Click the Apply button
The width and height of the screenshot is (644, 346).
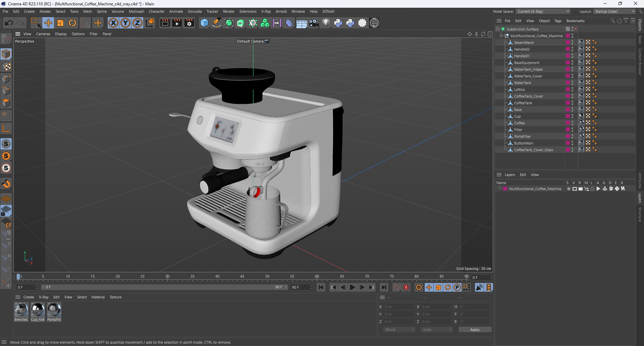pos(475,330)
